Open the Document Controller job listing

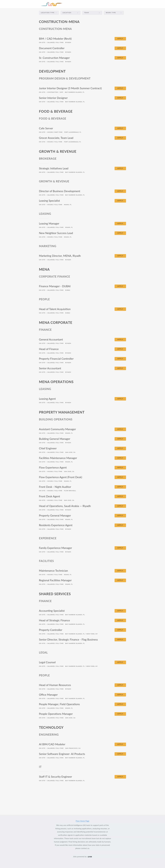(52, 48)
